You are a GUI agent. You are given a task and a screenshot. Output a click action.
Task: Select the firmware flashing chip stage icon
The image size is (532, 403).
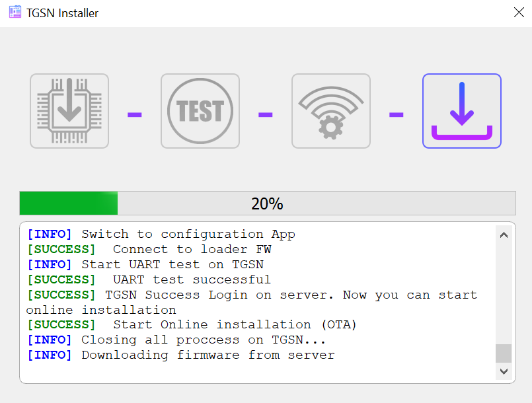pos(69,111)
